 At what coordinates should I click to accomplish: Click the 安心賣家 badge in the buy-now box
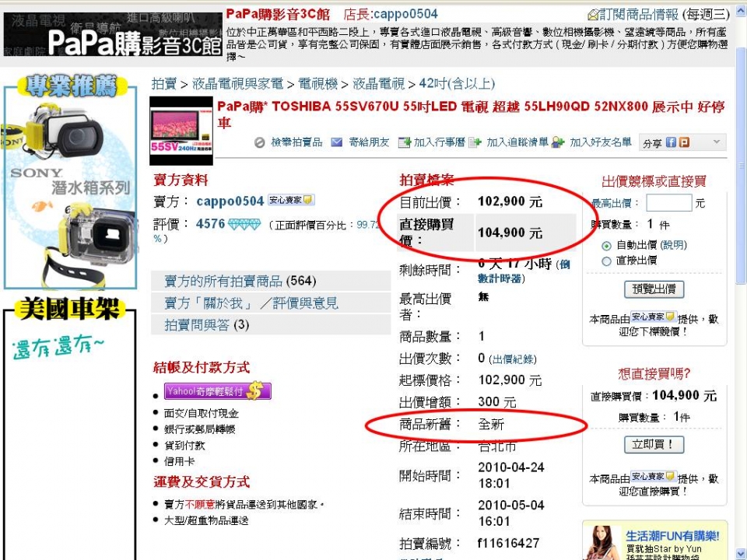(x=654, y=476)
